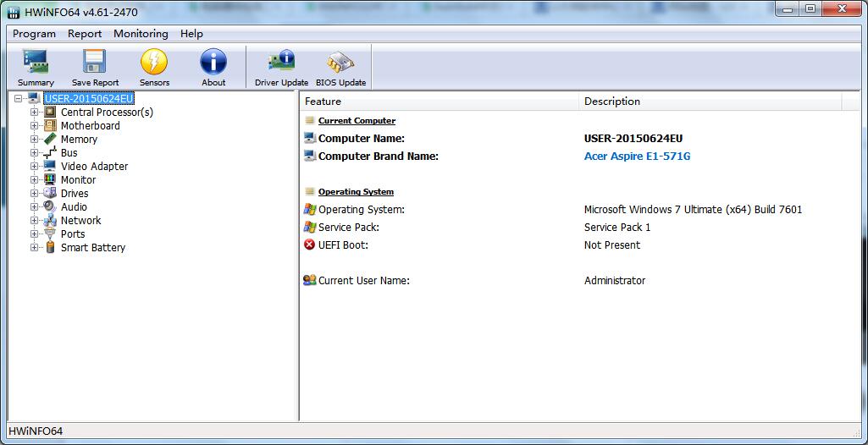Expand the Memory node
Screen dimensions: 868x445
[35, 139]
